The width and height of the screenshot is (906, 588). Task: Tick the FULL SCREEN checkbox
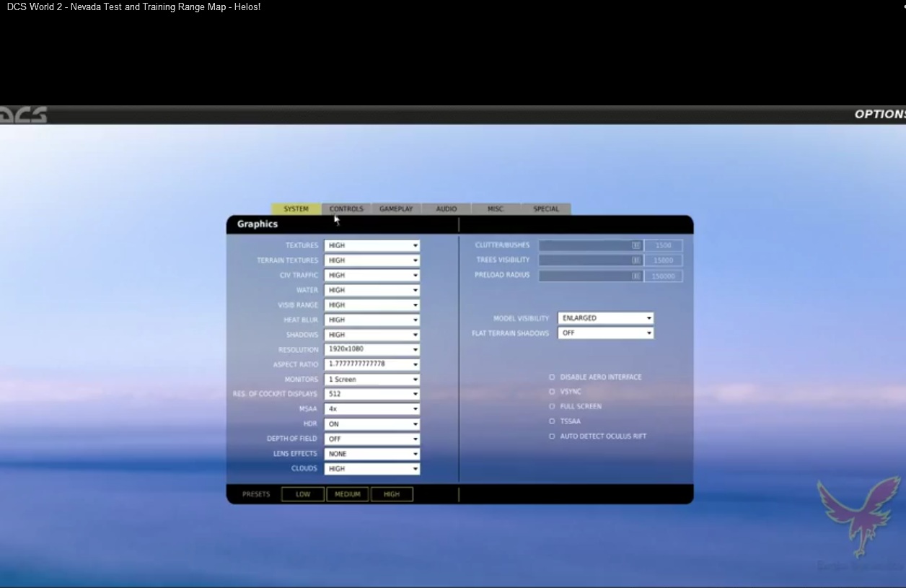pos(552,406)
